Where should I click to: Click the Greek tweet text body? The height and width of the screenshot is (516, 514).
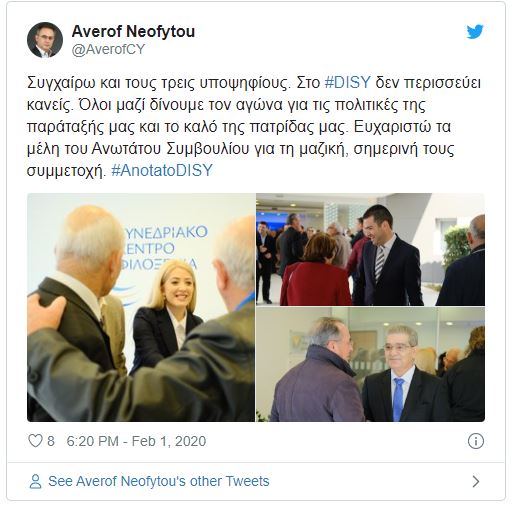(x=253, y=126)
